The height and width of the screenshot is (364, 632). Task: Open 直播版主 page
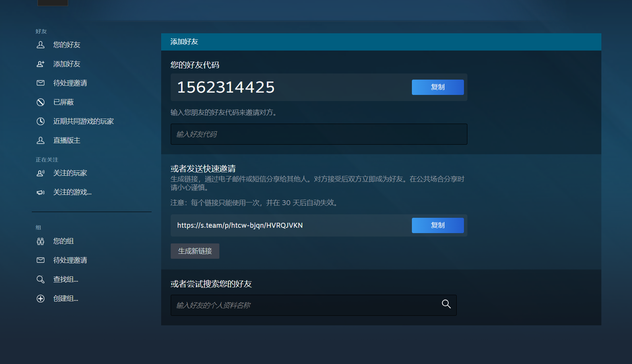[x=67, y=140]
